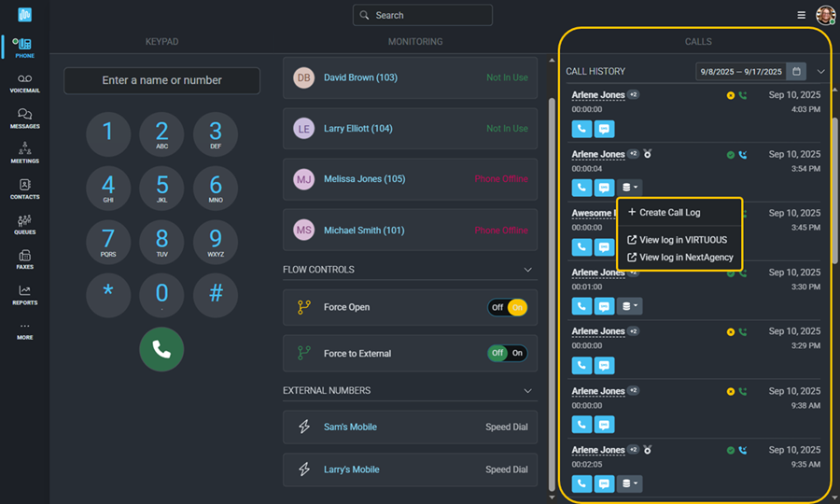Open Queues from the sidebar

click(24, 224)
